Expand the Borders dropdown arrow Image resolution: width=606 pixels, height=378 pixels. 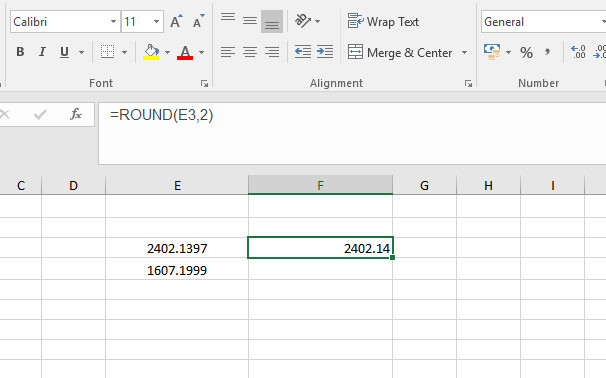click(124, 52)
